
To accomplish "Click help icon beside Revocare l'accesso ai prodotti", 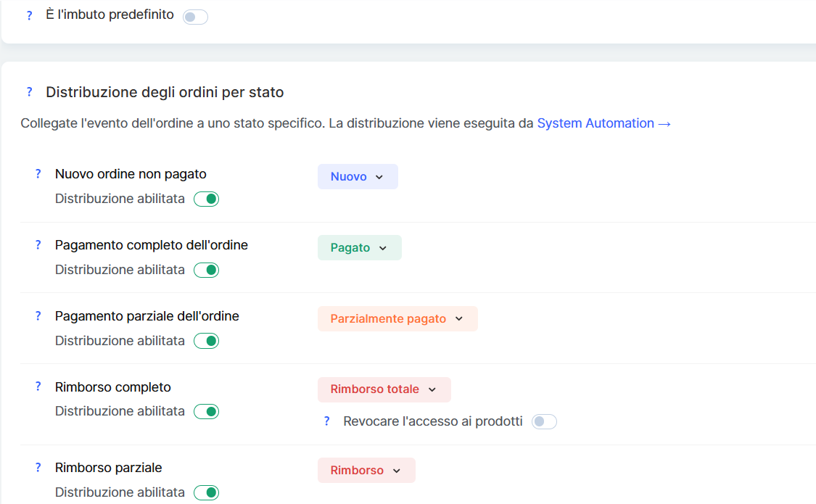I will point(326,421).
